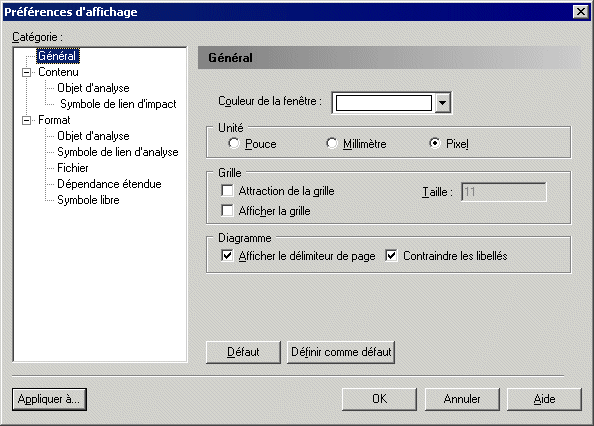Collapse the Format tree node
594x426 pixels.
click(x=27, y=120)
